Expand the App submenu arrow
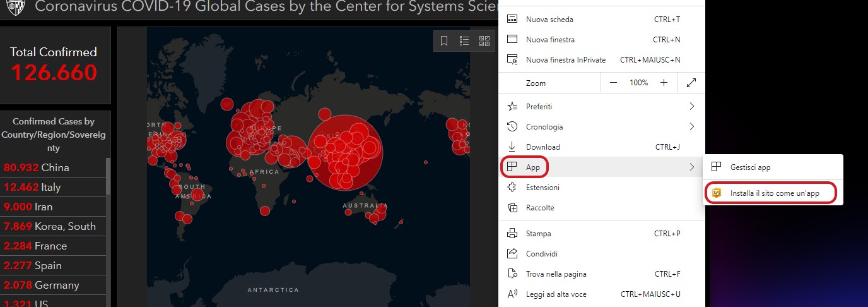 click(x=691, y=167)
